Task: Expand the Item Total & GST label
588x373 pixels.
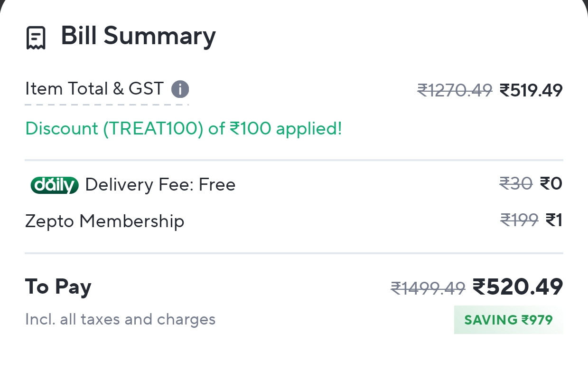Action: (94, 89)
